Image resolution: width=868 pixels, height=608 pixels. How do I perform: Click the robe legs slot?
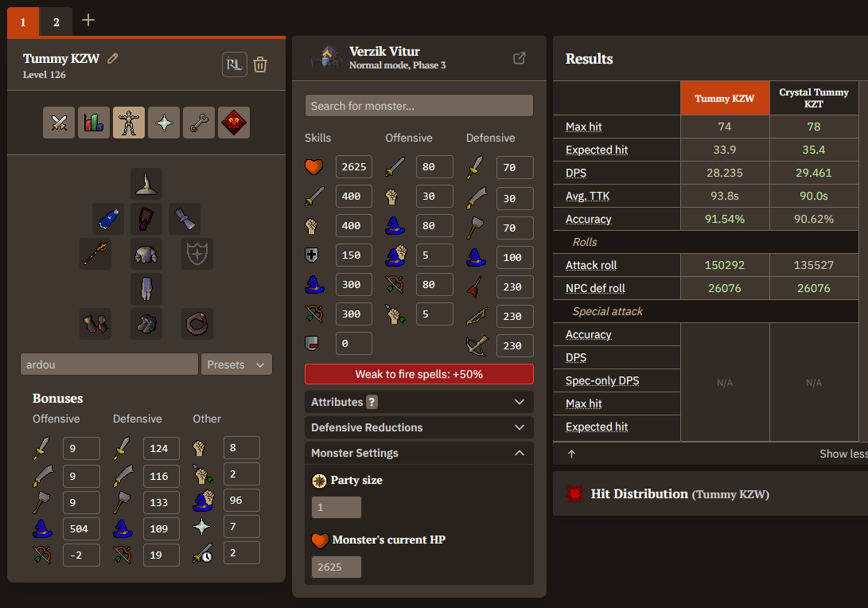pyautogui.click(x=146, y=289)
